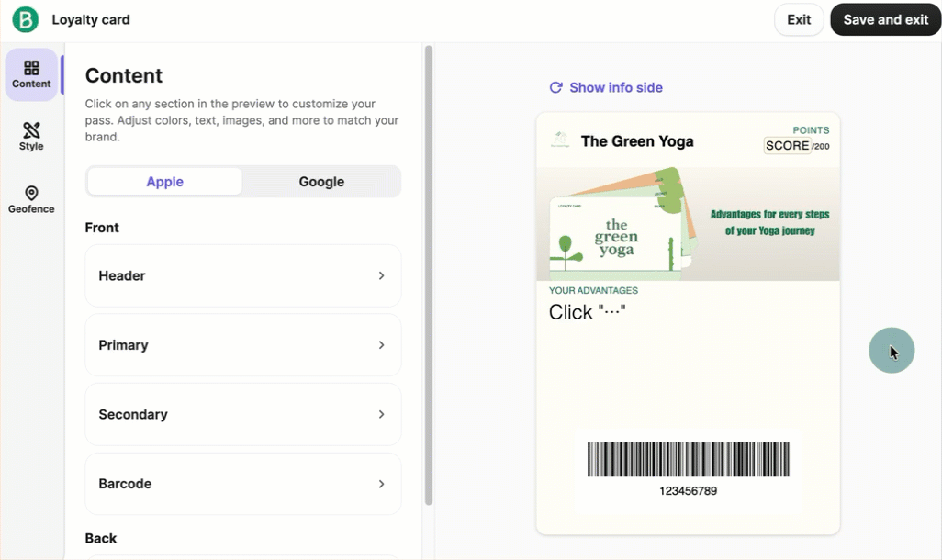Click Save and exit button

pyautogui.click(x=885, y=19)
